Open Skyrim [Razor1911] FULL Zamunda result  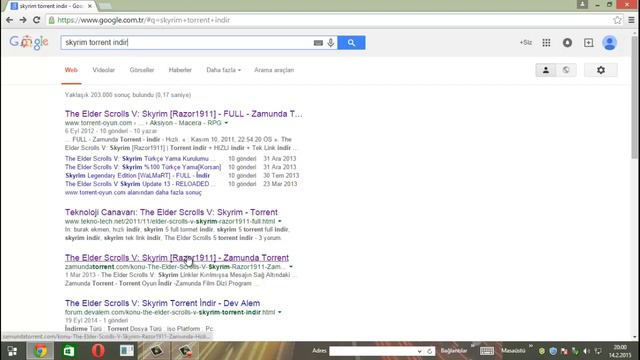coord(184,114)
